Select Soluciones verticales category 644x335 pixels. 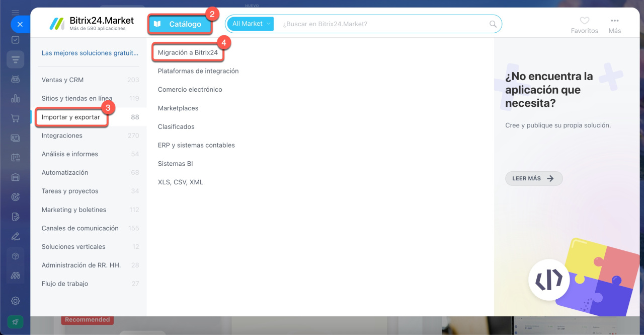90,247
